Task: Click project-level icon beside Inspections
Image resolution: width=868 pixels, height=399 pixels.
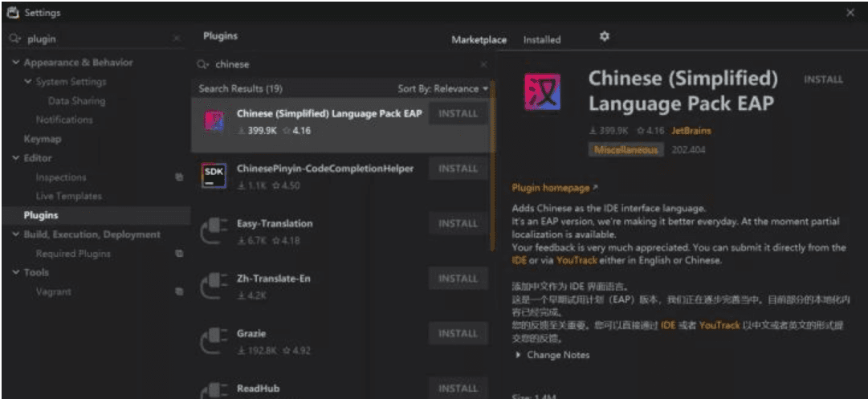Action: [179, 177]
